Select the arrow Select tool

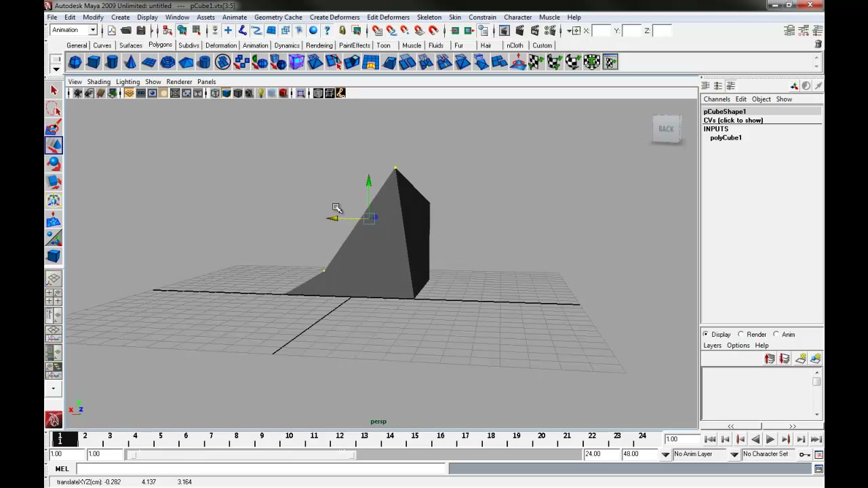click(54, 90)
